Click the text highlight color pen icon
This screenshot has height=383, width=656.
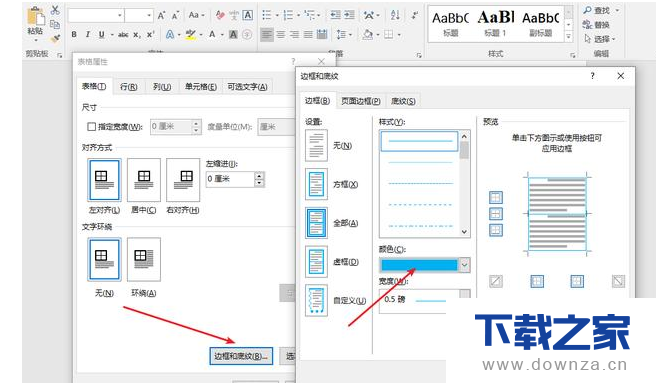190,34
